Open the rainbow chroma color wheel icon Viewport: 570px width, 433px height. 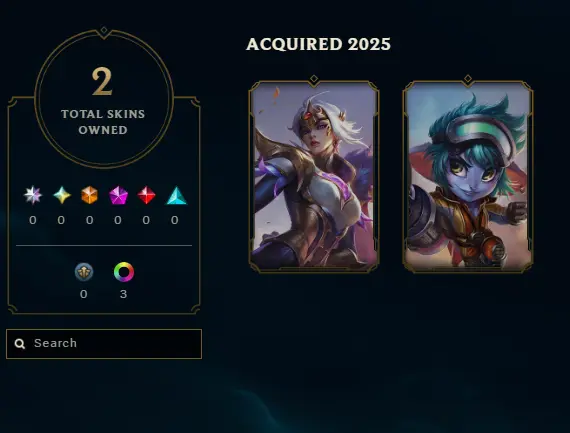pyautogui.click(x=124, y=272)
